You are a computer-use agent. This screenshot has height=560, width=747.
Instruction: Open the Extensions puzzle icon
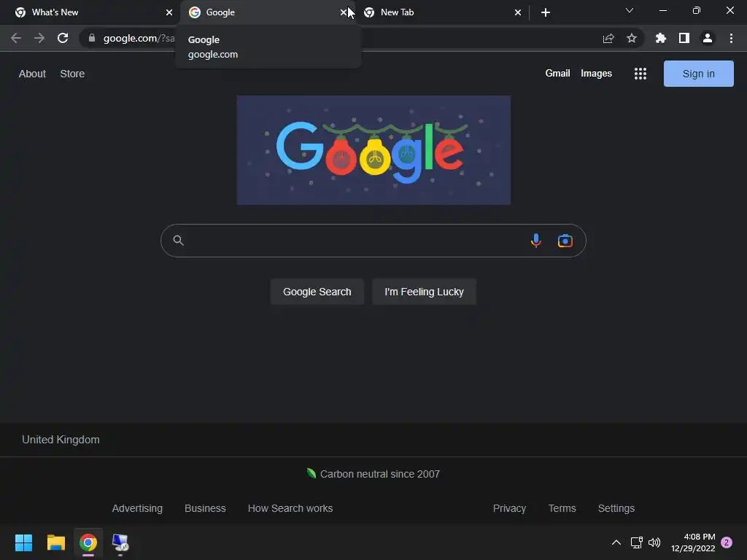(661, 38)
